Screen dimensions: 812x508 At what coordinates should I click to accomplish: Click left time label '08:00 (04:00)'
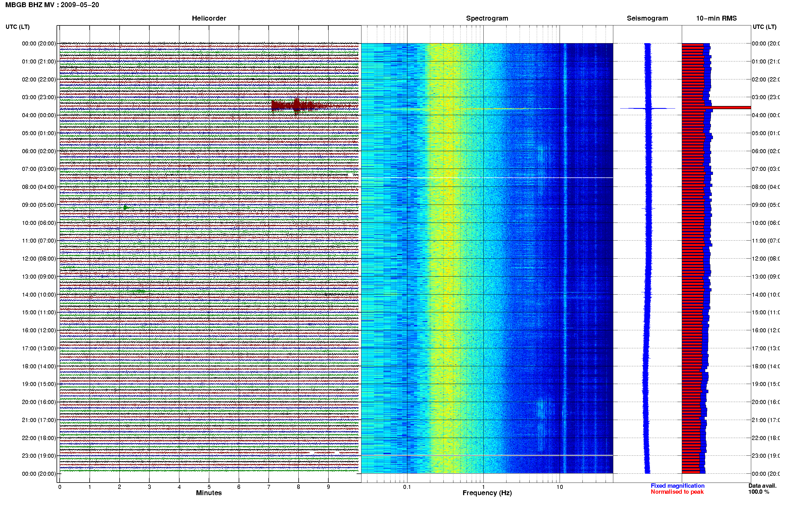click(x=39, y=187)
